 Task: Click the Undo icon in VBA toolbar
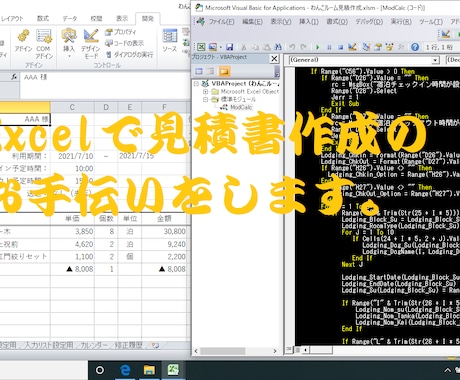tap(292, 47)
